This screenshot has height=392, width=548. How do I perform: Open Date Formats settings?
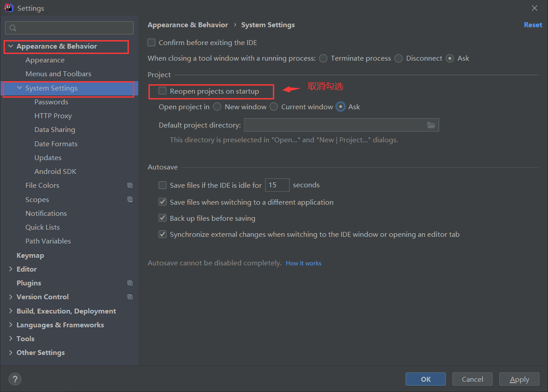click(x=56, y=144)
